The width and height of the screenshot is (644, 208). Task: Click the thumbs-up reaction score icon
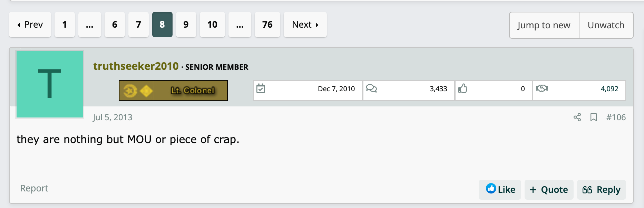click(463, 88)
